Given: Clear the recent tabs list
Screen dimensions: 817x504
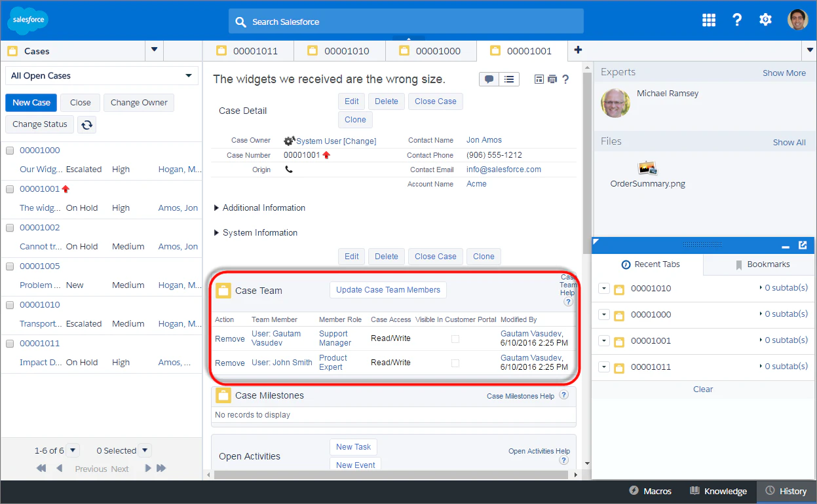Looking at the screenshot, I should [x=703, y=389].
